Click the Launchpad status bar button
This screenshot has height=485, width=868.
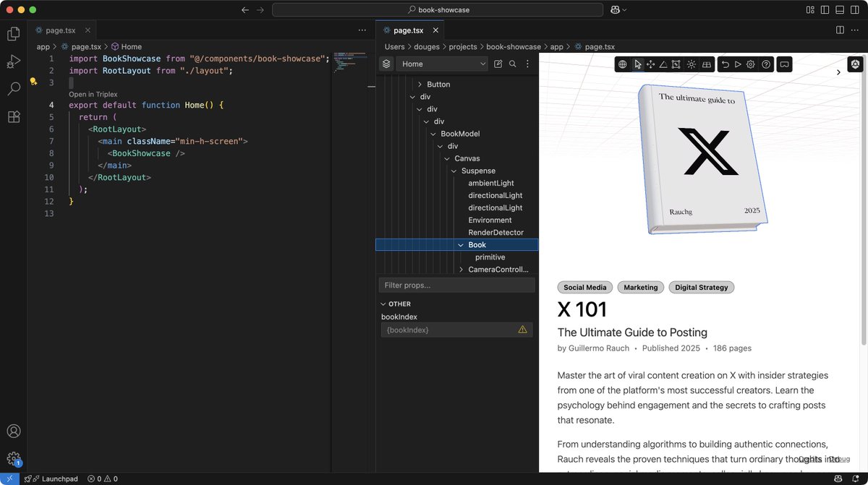[51, 478]
